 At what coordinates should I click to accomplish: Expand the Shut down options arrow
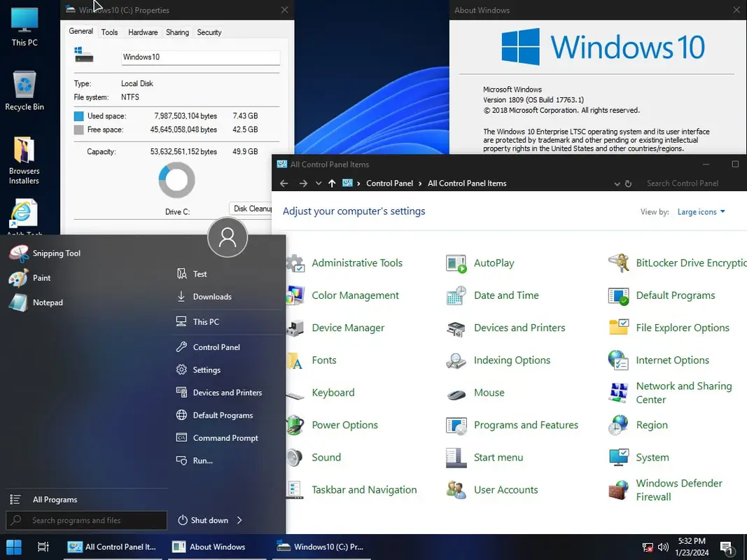pos(239,520)
